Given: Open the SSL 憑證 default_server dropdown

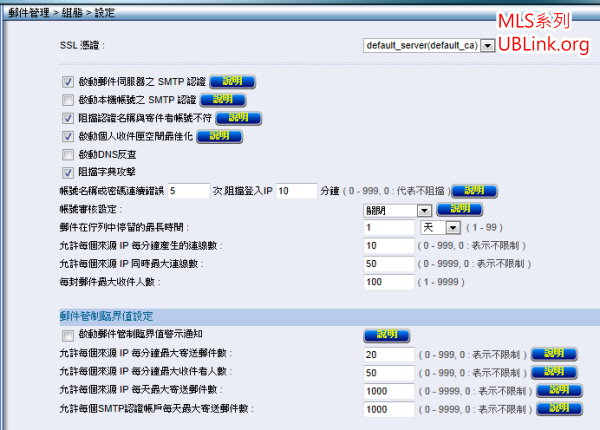Looking at the screenshot, I should 429,45.
